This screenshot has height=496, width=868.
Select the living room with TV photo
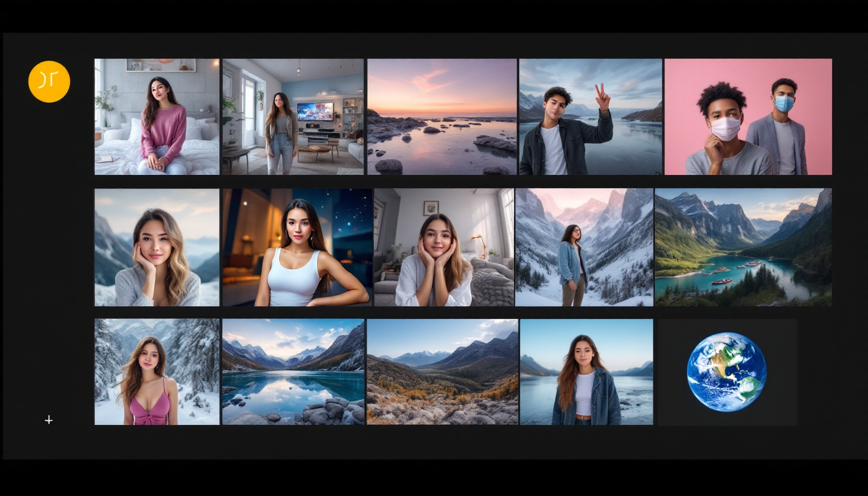294,116
